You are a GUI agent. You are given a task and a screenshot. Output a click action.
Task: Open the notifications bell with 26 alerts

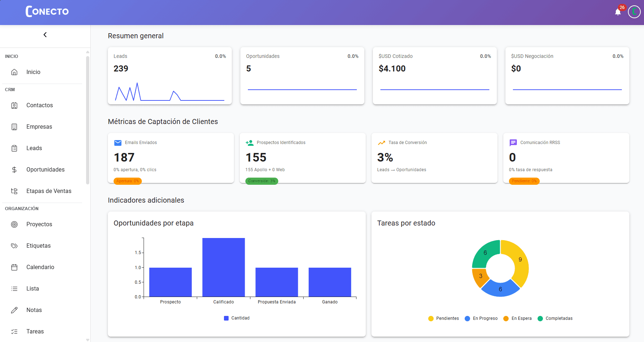[x=618, y=12]
